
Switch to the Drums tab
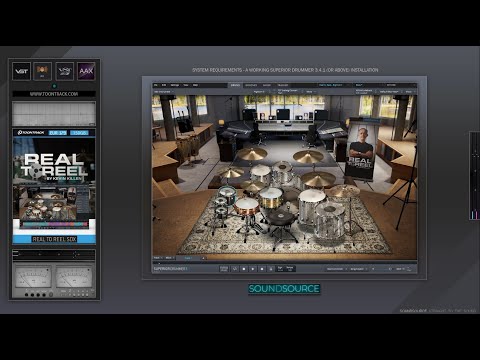click(x=235, y=85)
